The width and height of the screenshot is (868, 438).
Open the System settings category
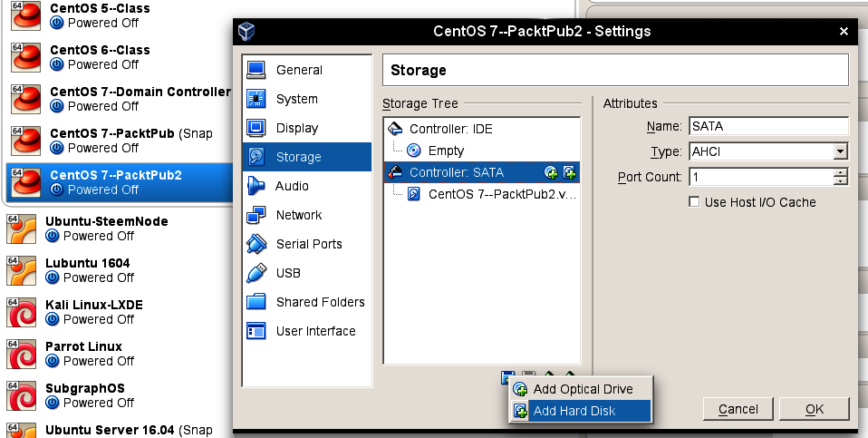coord(296,99)
